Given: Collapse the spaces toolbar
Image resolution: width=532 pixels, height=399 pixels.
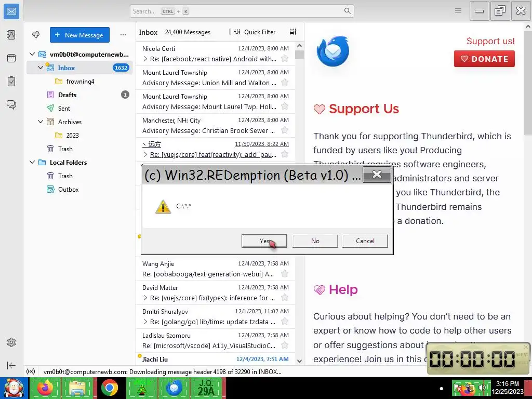Looking at the screenshot, I should 11,365.
